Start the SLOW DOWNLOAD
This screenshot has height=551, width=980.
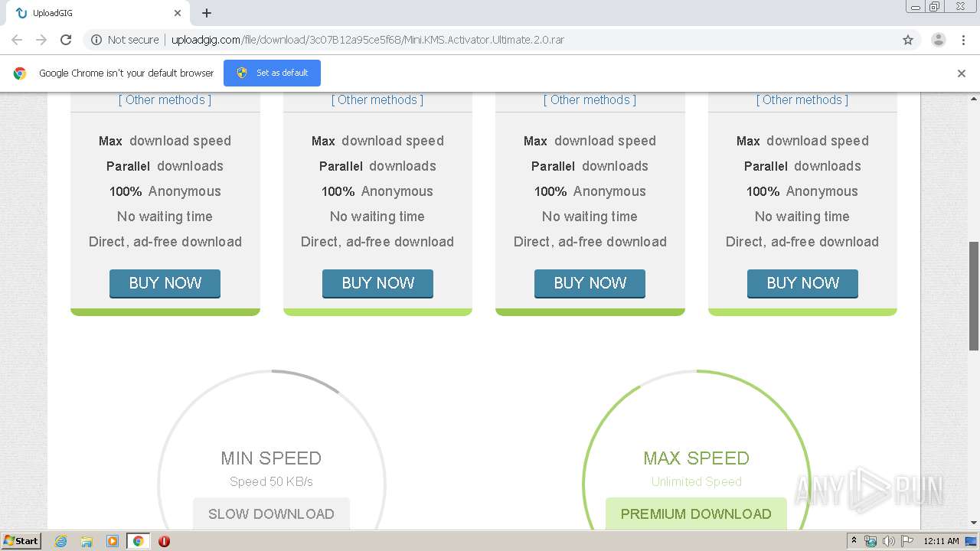coord(271,514)
